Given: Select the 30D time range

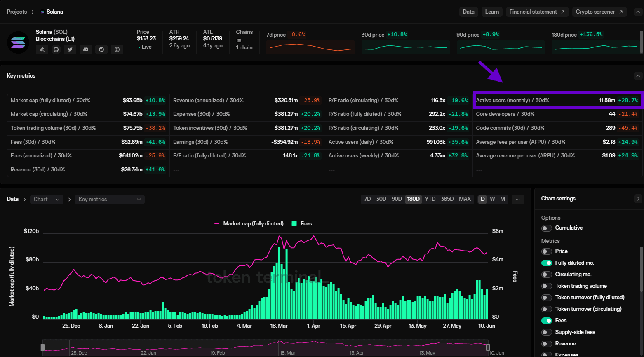Looking at the screenshot, I should coord(381,199).
